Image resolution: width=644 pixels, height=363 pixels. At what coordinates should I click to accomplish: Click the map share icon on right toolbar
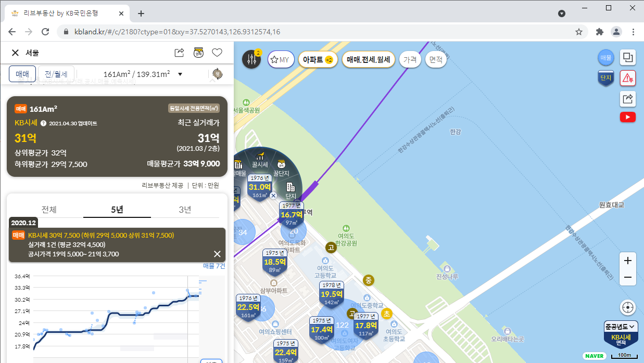tap(628, 98)
